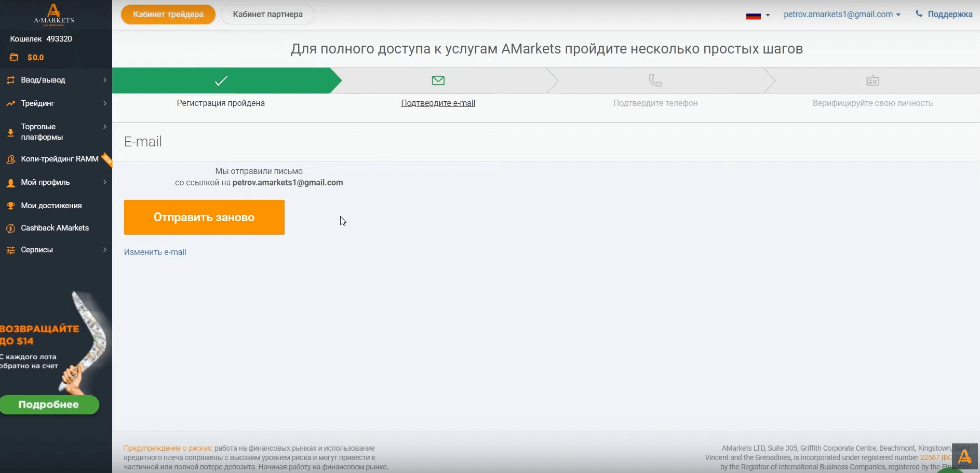980x473 pixels.
Task: Switch to Кабинет трейдера tab
Action: pyautogui.click(x=168, y=15)
